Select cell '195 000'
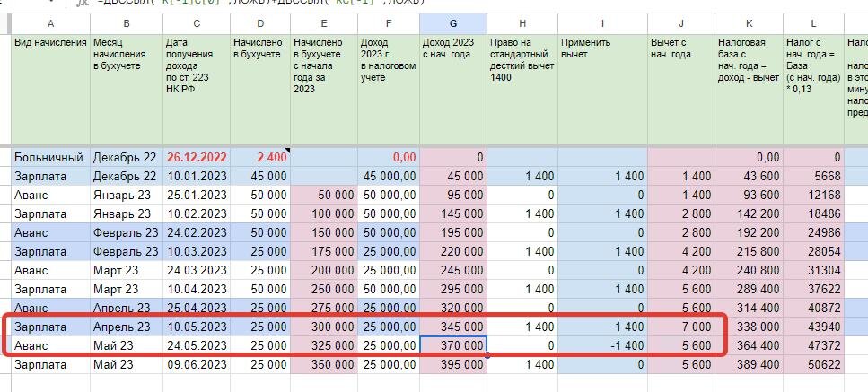Screen dimensions: 868x392 (x=453, y=232)
